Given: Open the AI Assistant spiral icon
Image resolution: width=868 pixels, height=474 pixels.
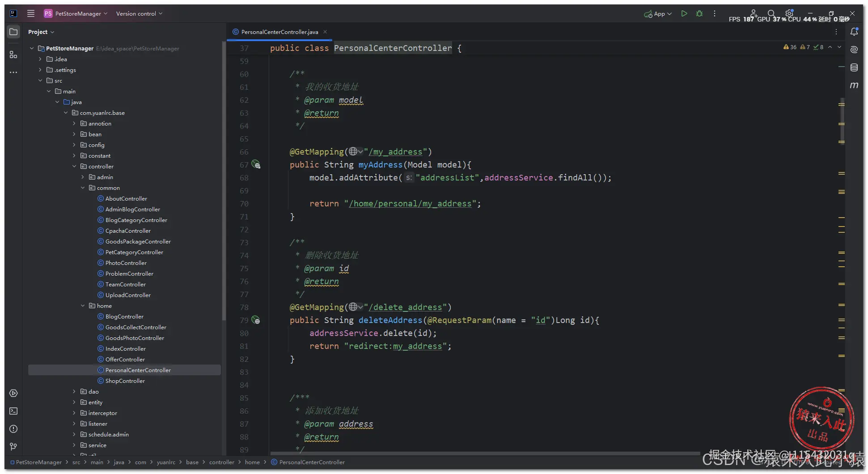Looking at the screenshot, I should coord(854,50).
